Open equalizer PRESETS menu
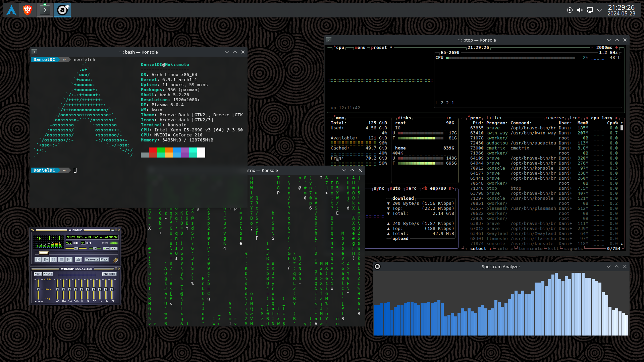Viewport: 644px width, 362px height. (x=109, y=274)
